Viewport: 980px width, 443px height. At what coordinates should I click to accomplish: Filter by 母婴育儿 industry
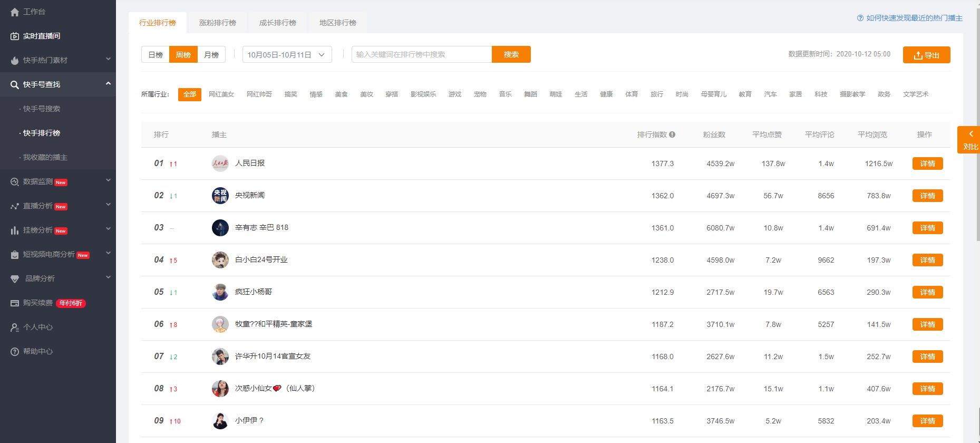[x=714, y=94]
